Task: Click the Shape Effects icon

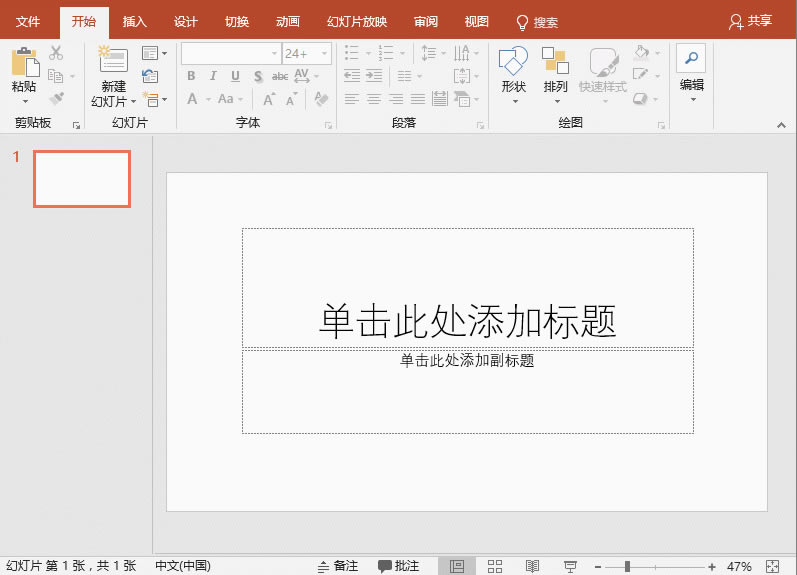Action: (x=640, y=98)
